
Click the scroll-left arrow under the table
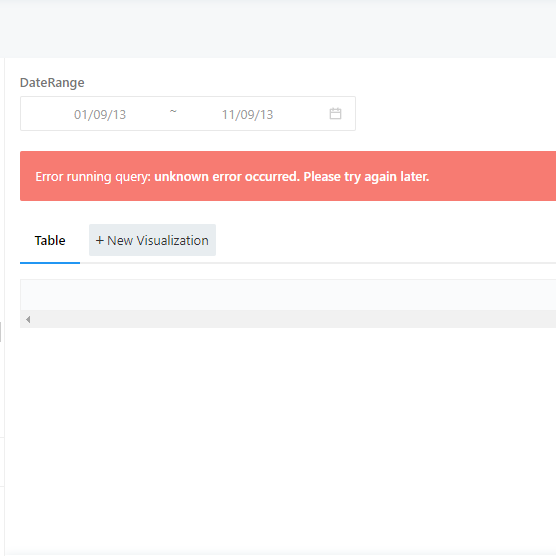click(28, 319)
